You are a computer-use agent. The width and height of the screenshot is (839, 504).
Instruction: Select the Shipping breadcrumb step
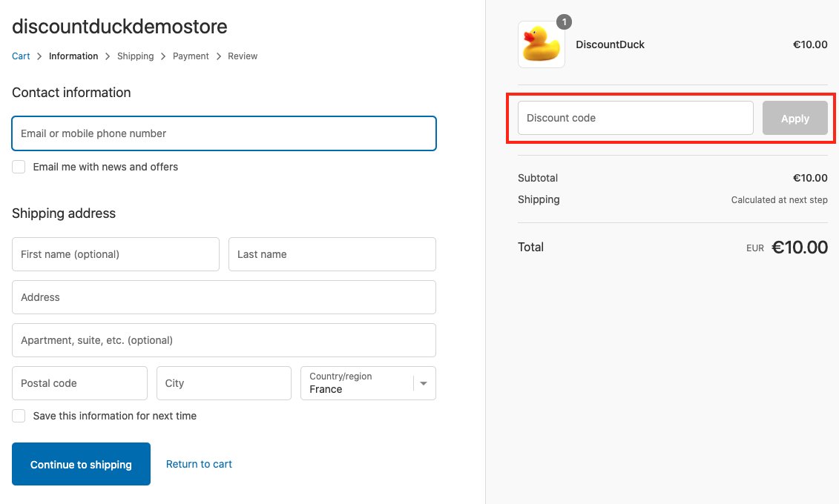(x=136, y=56)
